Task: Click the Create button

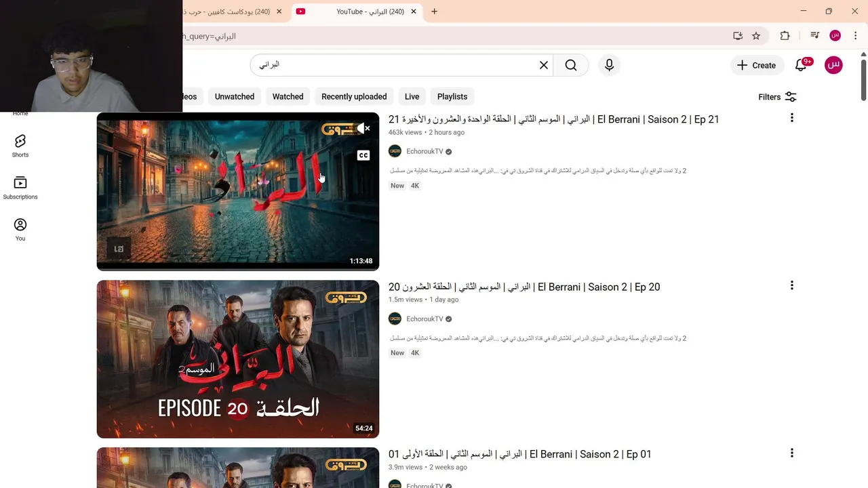Action: pos(757,65)
